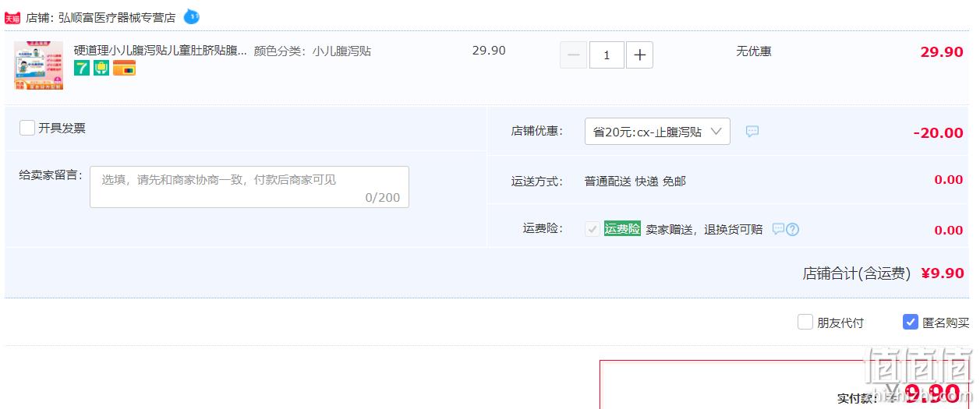The width and height of the screenshot is (980, 409).
Task: Click the 卖家赠送，退换货可赔 text
Action: (x=705, y=230)
